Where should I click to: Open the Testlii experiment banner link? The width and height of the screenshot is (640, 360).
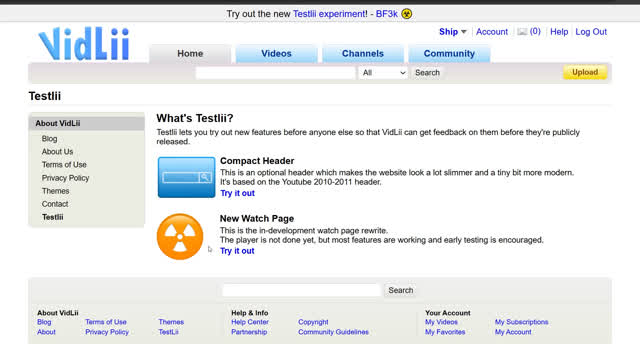(329, 14)
